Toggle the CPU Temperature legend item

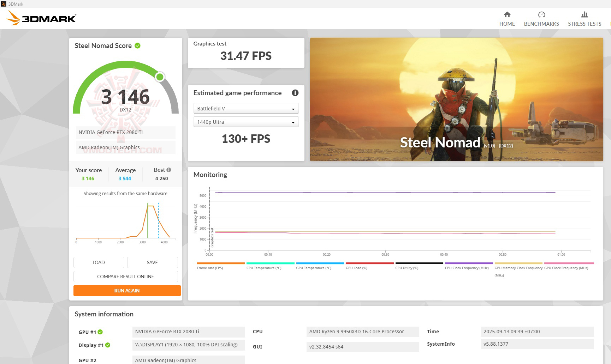pyautogui.click(x=270, y=263)
